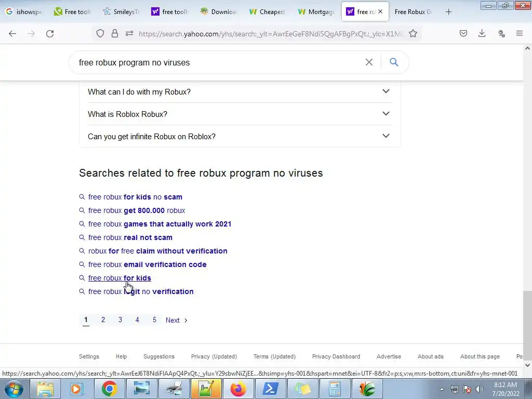Open 'About this page' footer link
532x399 pixels.
point(480,356)
